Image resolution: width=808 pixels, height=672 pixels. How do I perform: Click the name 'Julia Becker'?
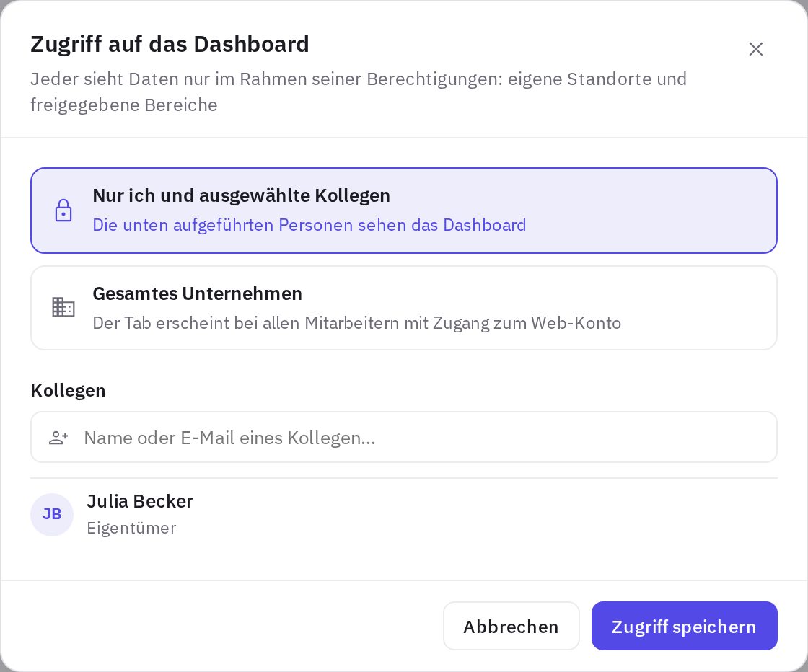click(140, 501)
